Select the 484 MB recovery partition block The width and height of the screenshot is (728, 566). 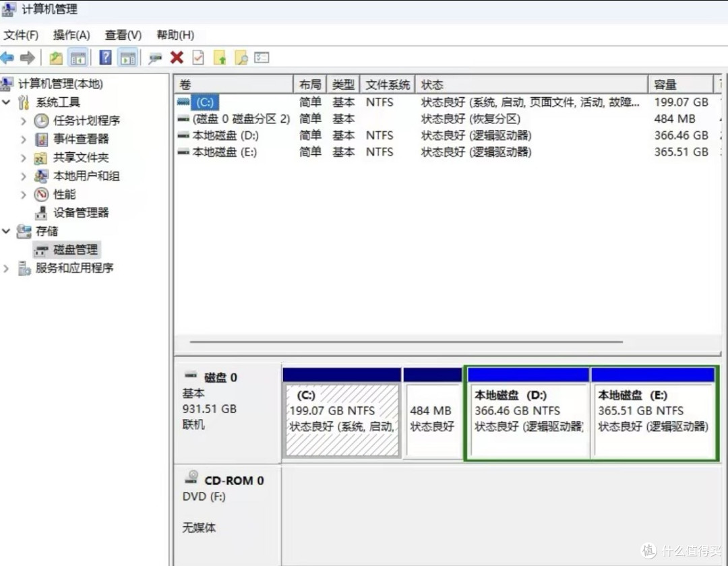click(x=432, y=413)
